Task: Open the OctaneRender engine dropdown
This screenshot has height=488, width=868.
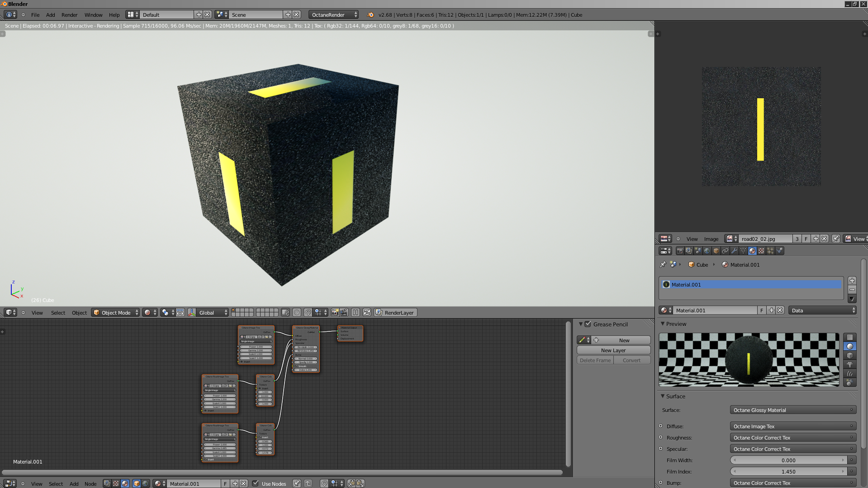Action: [x=334, y=14]
